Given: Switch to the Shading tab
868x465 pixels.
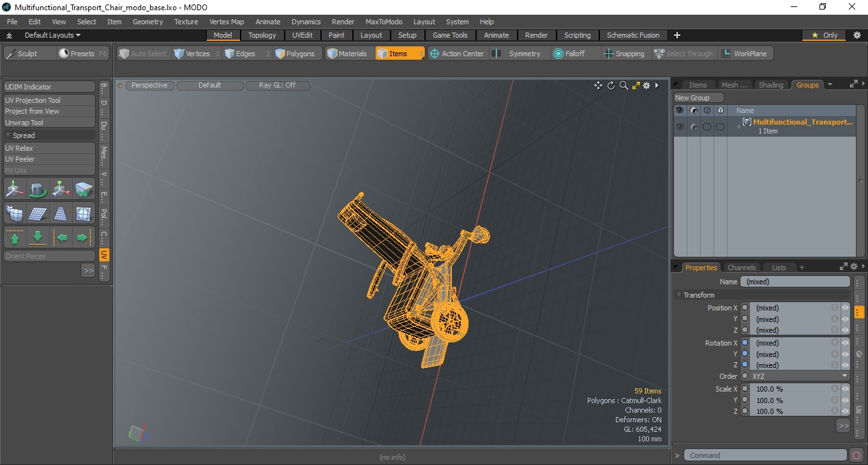Looking at the screenshot, I should point(771,85).
